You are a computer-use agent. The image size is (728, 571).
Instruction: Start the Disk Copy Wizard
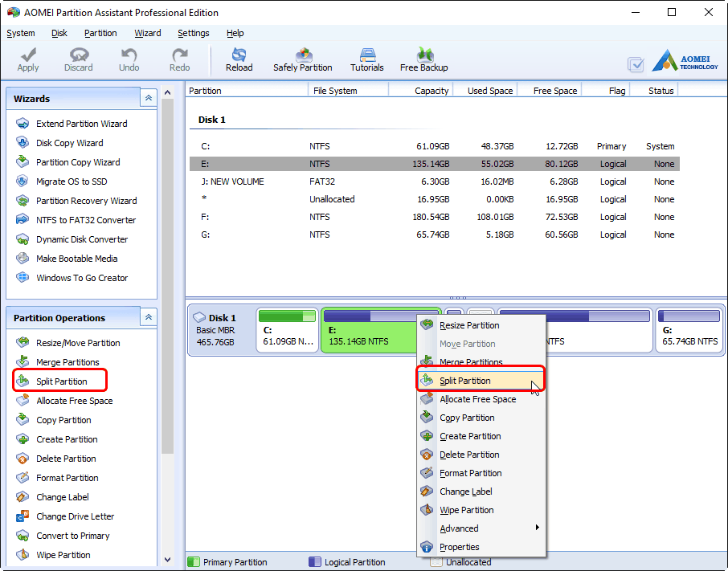click(x=60, y=143)
